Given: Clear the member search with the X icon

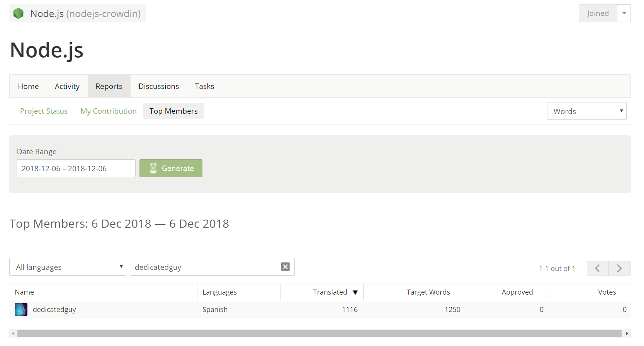Looking at the screenshot, I should 285,267.
